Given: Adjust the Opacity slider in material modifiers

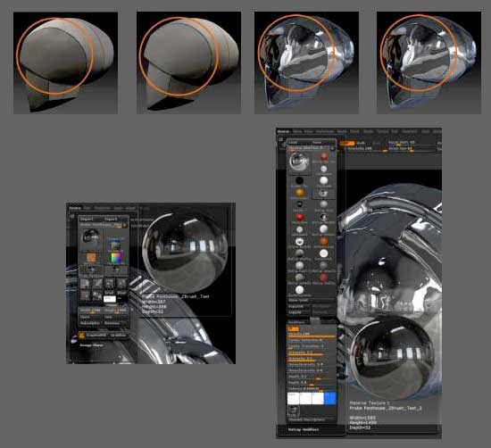Looking at the screenshot, I should 312,335.
